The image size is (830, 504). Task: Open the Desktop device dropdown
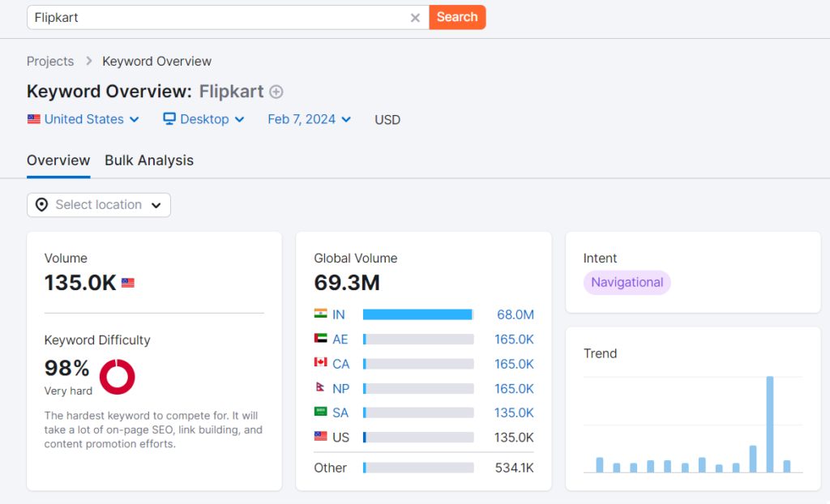tap(203, 120)
